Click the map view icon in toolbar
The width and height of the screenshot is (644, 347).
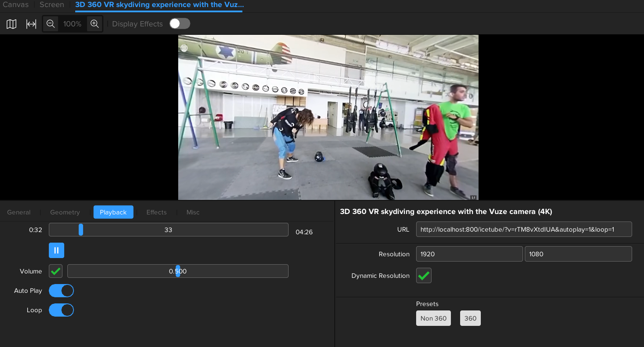click(x=11, y=24)
